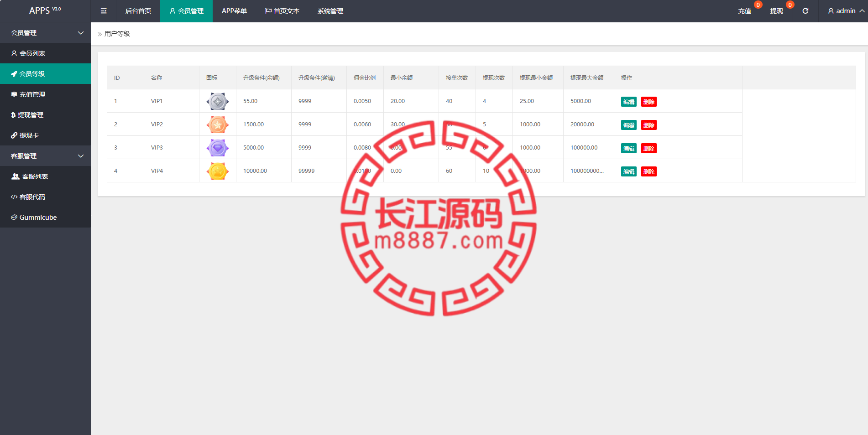Toggle the sidebar collapse hamburger icon

(104, 11)
